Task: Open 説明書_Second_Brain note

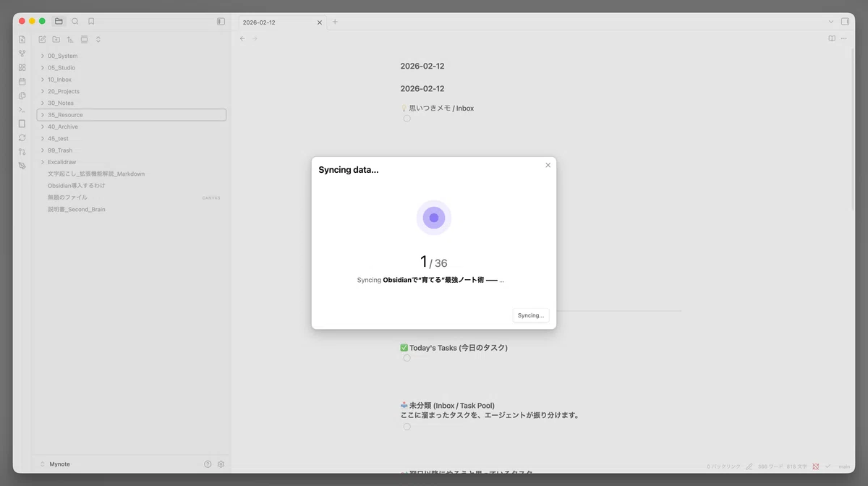Action: [132, 209]
